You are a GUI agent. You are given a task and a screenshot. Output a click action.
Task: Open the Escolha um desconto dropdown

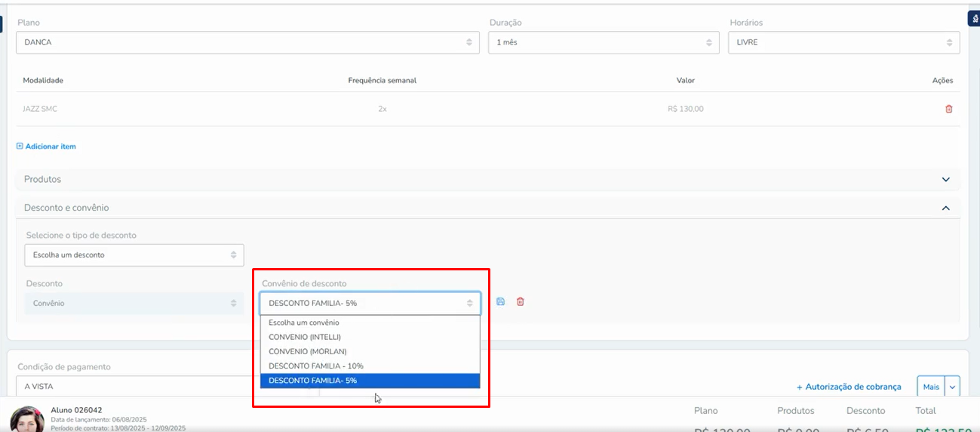[x=134, y=255]
